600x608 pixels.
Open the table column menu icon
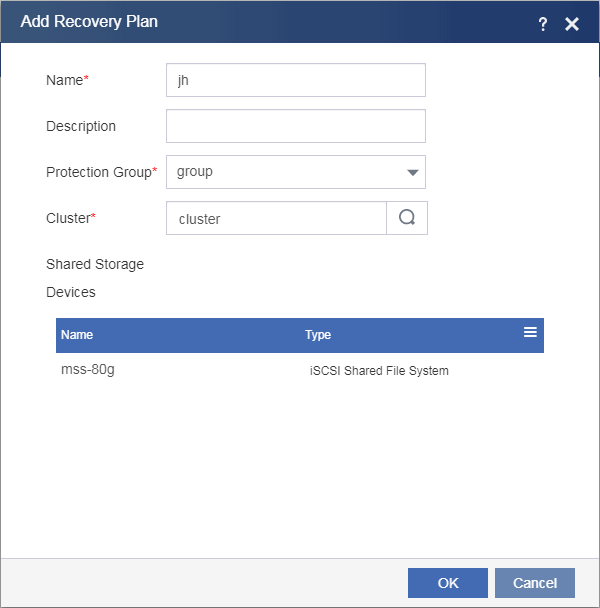pyautogui.click(x=530, y=332)
